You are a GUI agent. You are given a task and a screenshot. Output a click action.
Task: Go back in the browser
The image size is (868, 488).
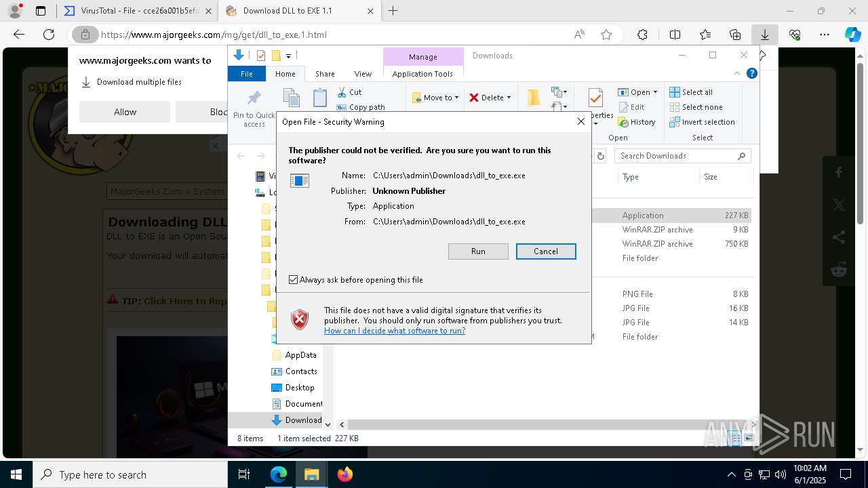19,35
